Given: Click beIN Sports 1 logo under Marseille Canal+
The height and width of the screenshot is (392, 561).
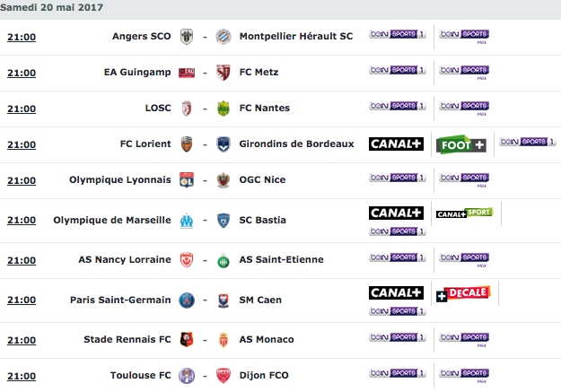Looking at the screenshot, I should tap(397, 231).
